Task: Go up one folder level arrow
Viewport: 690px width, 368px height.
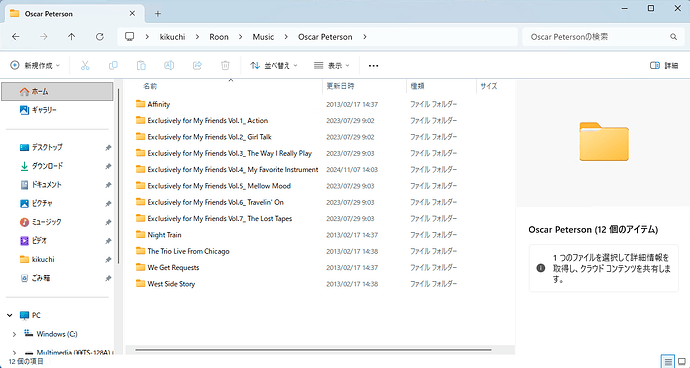Action: click(x=71, y=37)
